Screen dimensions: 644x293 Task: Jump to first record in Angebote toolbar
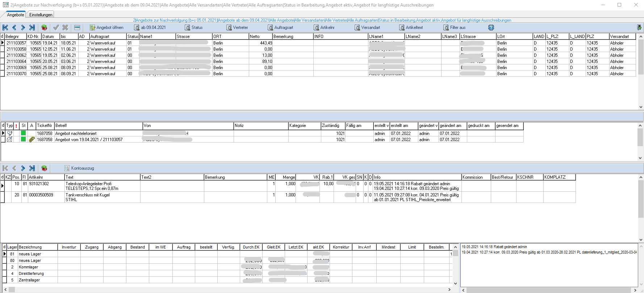pyautogui.click(x=5, y=27)
